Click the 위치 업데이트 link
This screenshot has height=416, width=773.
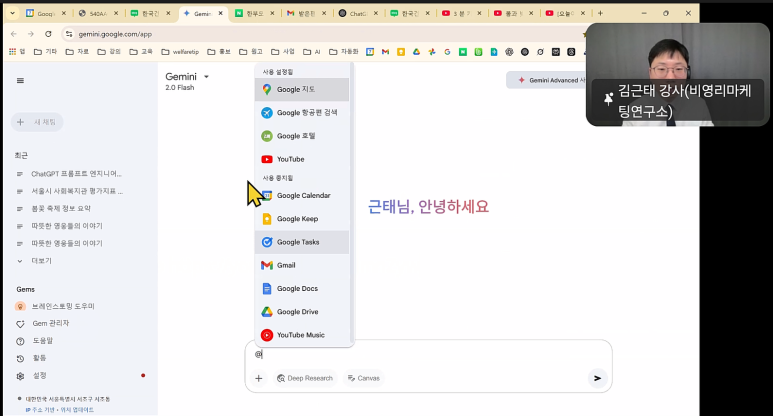point(77,410)
